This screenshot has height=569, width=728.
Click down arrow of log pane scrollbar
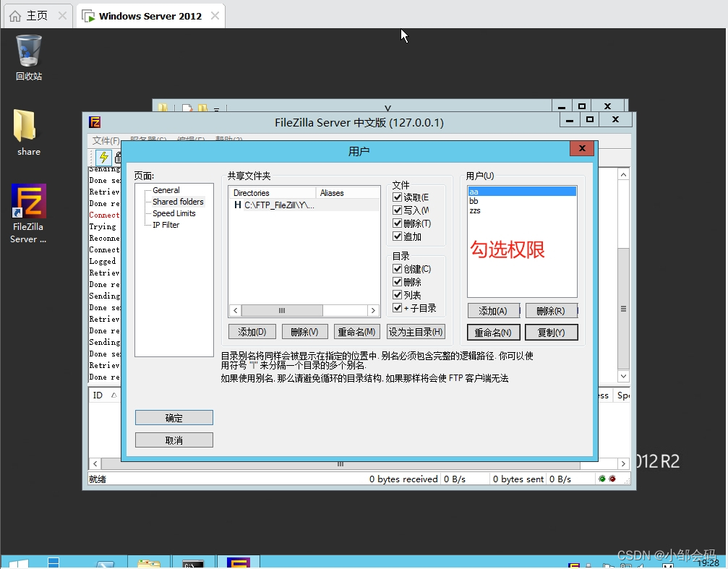624,376
